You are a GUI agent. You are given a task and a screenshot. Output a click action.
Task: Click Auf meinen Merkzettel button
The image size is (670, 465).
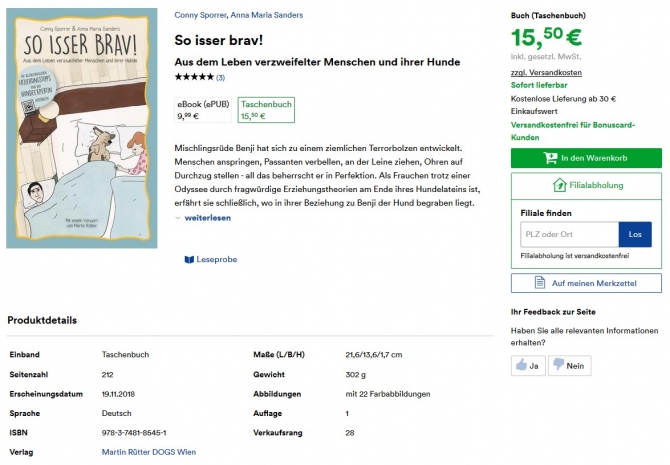[586, 283]
